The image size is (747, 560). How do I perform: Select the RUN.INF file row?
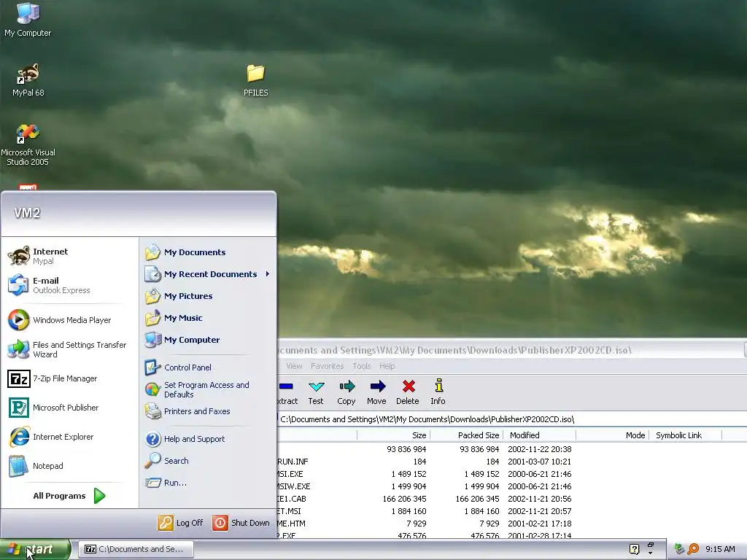(x=511, y=462)
